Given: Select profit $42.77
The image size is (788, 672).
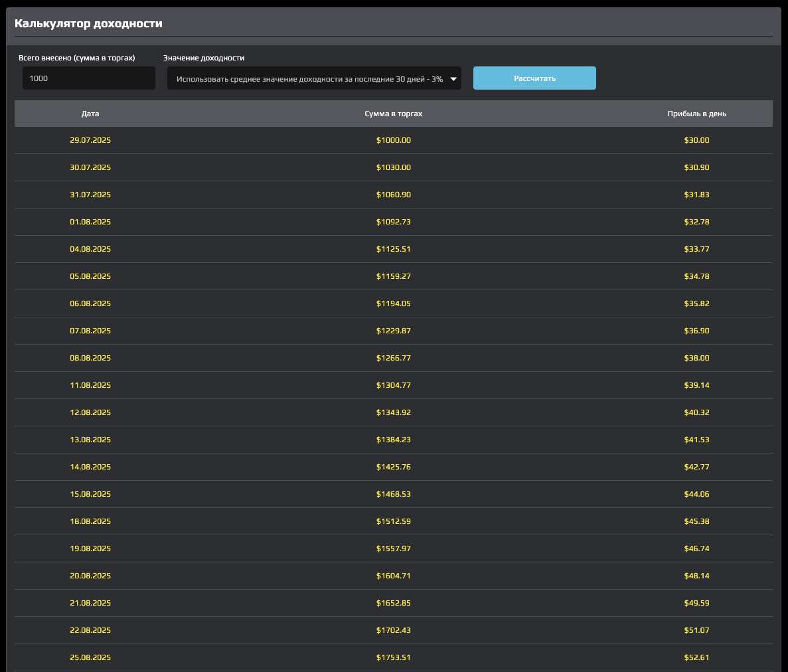Looking at the screenshot, I should 696,467.
